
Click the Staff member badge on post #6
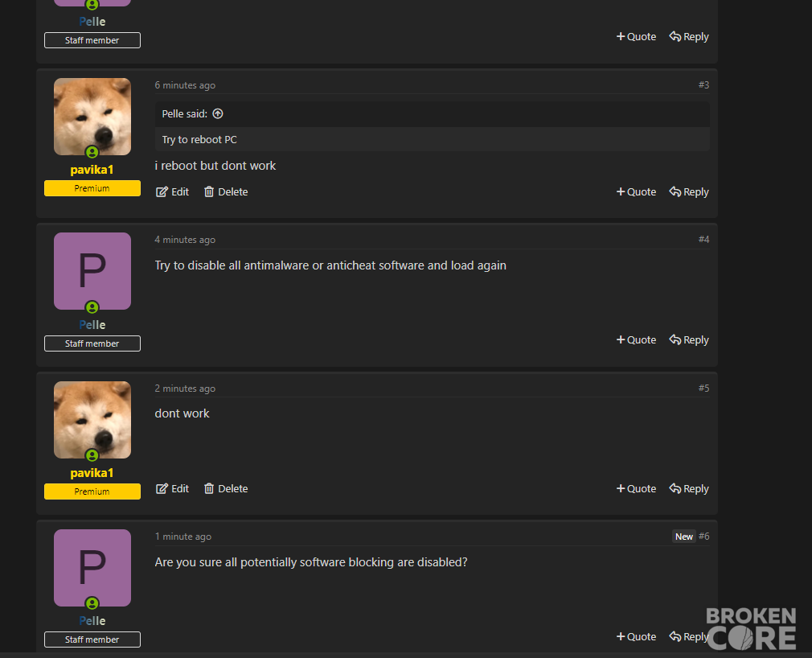[92, 639]
